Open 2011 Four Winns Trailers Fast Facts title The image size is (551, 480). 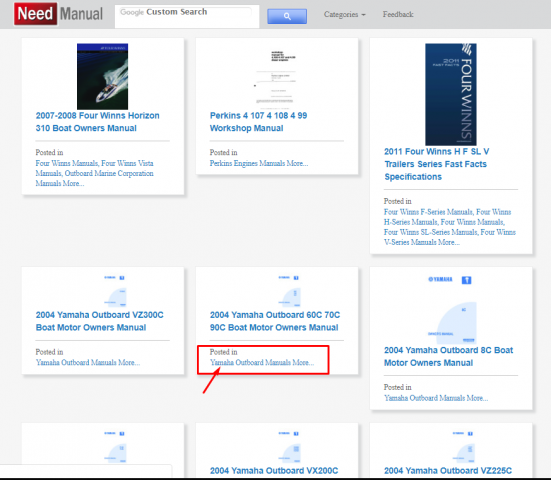point(436,164)
